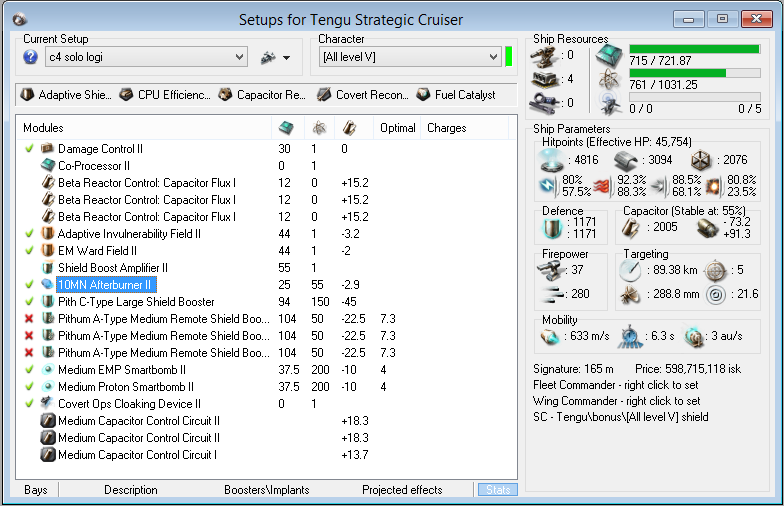
Task: Click 'Wing Commander - right click to set'
Action: [x=616, y=401]
